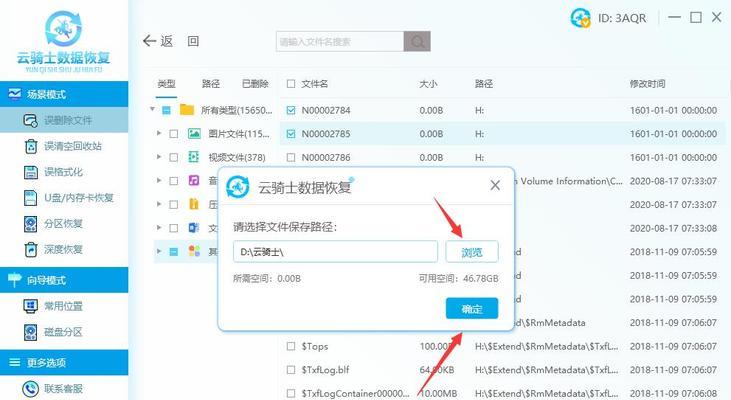The height and width of the screenshot is (400, 731).
Task: Click the yellow archive type icon
Action: 193,204
